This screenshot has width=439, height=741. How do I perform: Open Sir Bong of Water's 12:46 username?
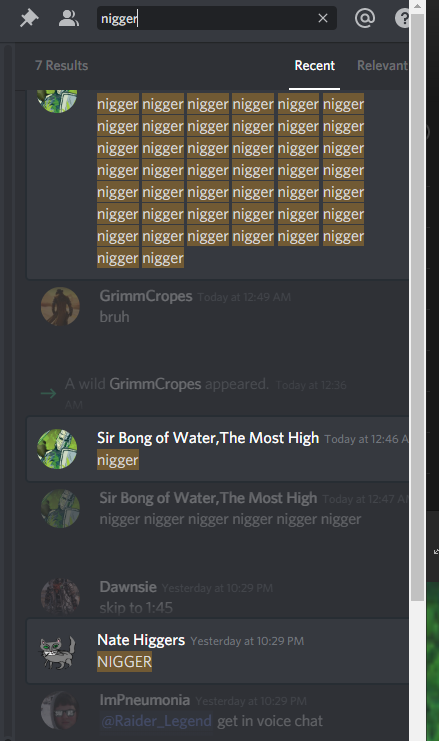pyautogui.click(x=208, y=438)
